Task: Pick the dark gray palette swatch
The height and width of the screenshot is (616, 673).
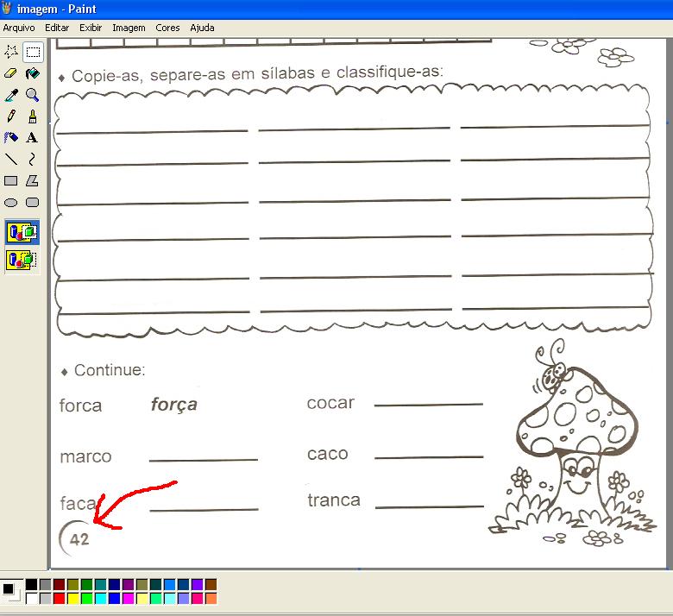Action: (45, 584)
